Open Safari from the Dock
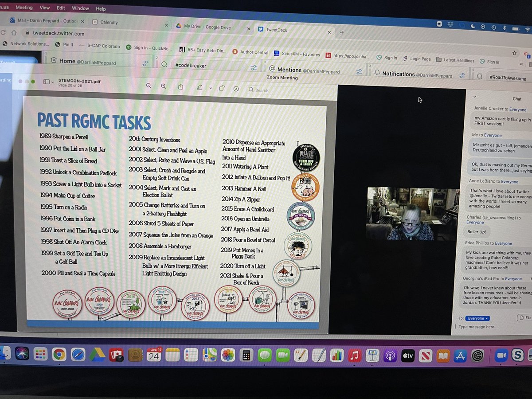 pos(78,354)
